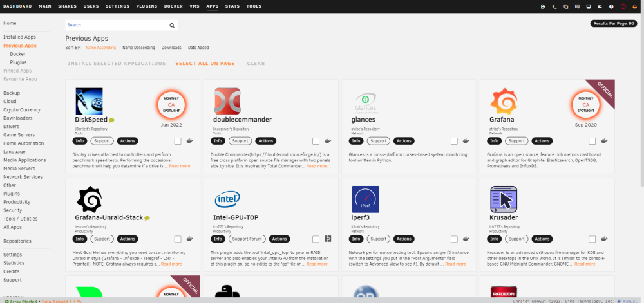Image resolution: width=644 pixels, height=303 pixels.
Task: Enable the Krusader selection checkbox
Action: (592, 239)
